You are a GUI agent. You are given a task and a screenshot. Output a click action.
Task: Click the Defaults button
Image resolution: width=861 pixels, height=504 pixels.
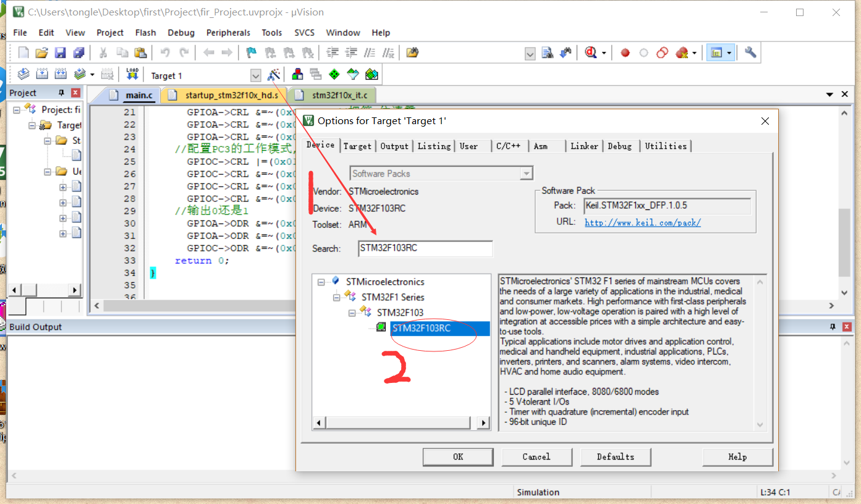point(616,457)
